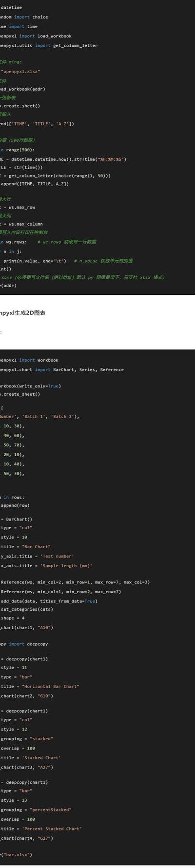Image resolution: width=195 pixels, height=868 pixels.
Task: Click the 'import get_column_letter' line
Action: pos(49,45)
